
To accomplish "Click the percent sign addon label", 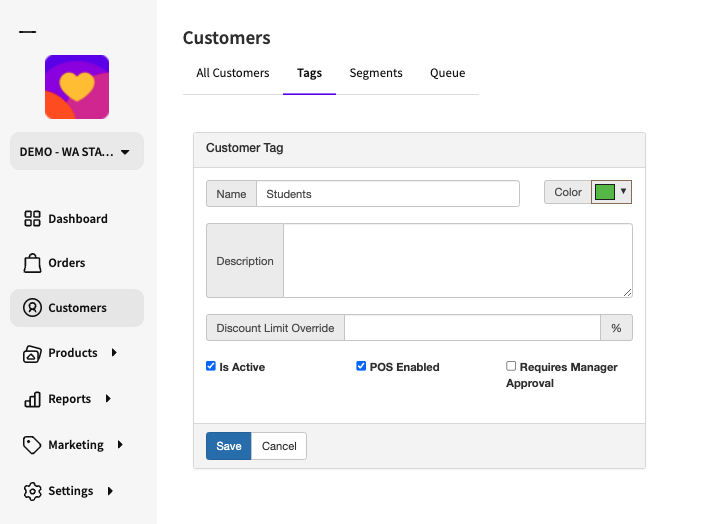I will [x=616, y=327].
